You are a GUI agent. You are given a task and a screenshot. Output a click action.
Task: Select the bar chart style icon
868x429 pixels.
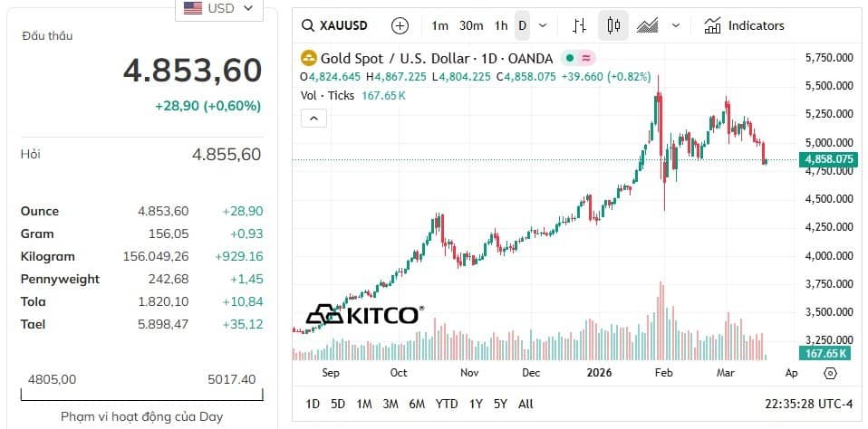580,25
